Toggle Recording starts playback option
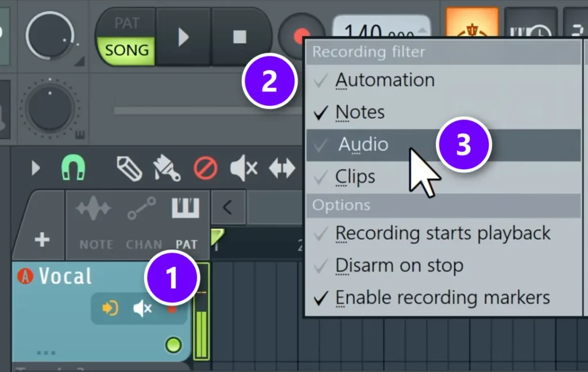The width and height of the screenshot is (588, 372). point(443,233)
